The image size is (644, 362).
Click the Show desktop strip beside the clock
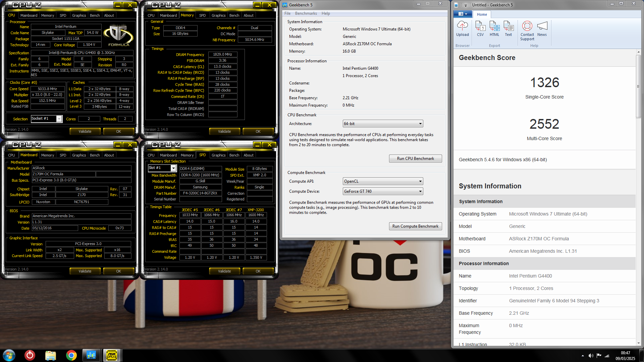click(641, 355)
